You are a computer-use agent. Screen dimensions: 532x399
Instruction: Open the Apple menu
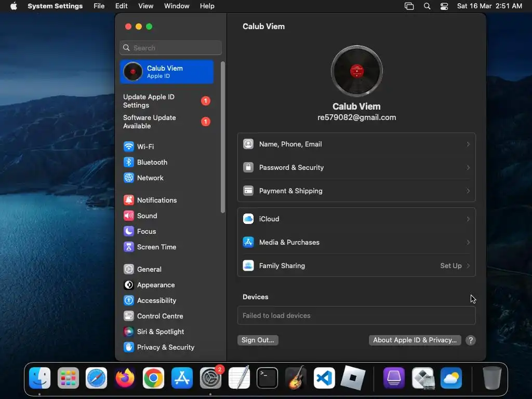pyautogui.click(x=14, y=6)
